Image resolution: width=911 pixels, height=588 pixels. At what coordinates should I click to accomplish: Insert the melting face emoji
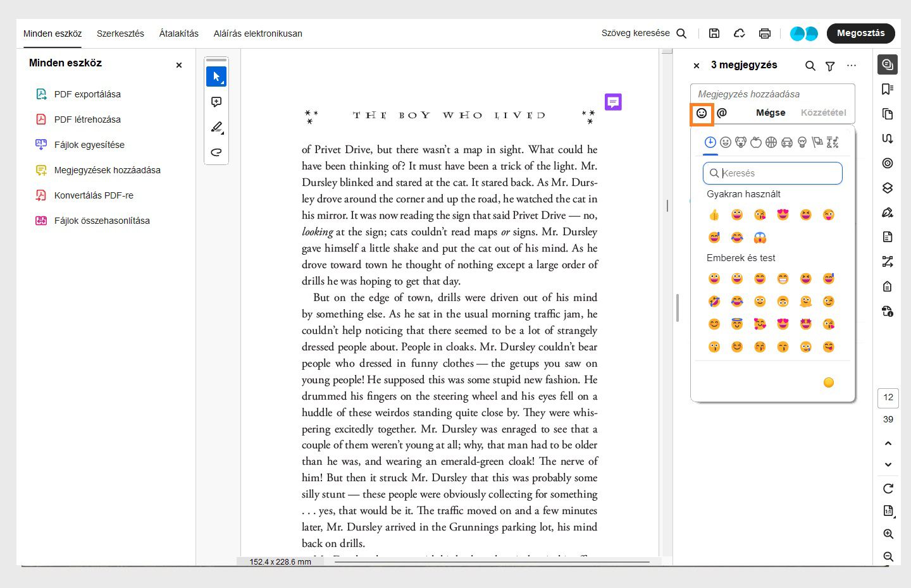click(x=805, y=302)
